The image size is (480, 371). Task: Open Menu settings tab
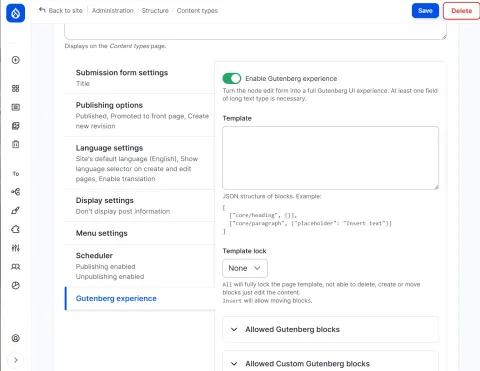[139, 233]
